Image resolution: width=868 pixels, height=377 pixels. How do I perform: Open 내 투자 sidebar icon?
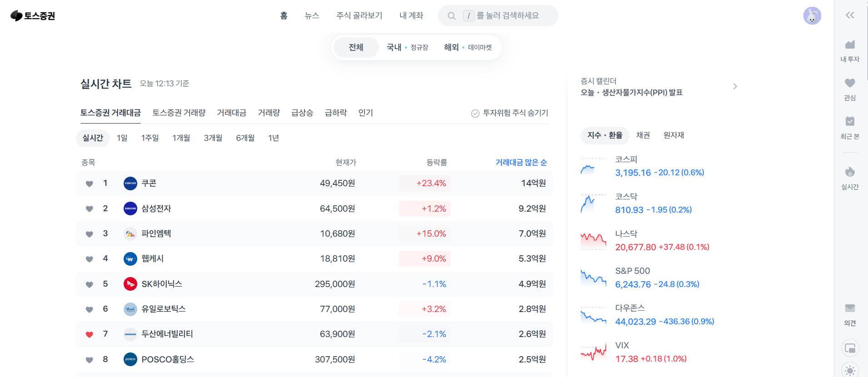pyautogui.click(x=850, y=45)
